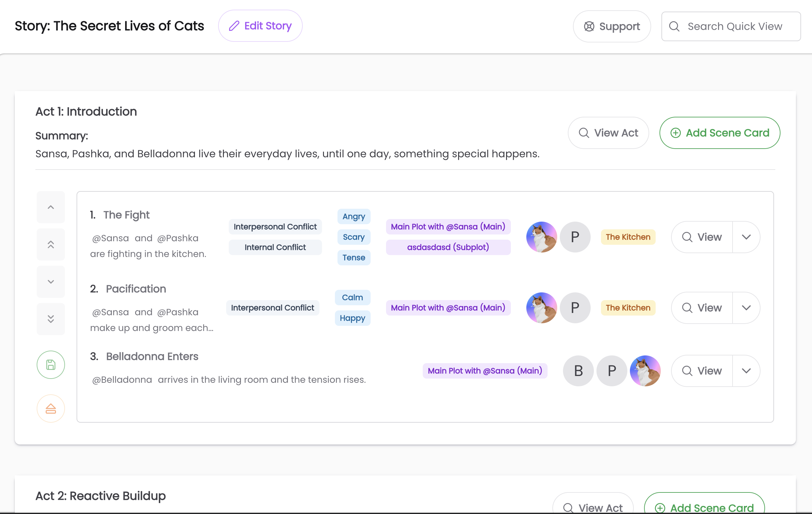This screenshot has height=514, width=812.
Task: Click the move-down single chevron icon
Action: coord(51,282)
